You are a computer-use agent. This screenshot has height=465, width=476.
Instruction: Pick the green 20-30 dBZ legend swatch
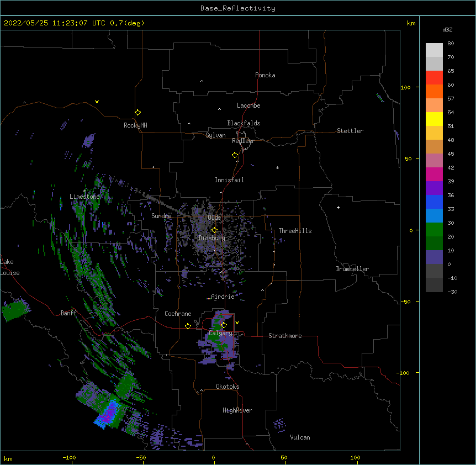coord(434,230)
